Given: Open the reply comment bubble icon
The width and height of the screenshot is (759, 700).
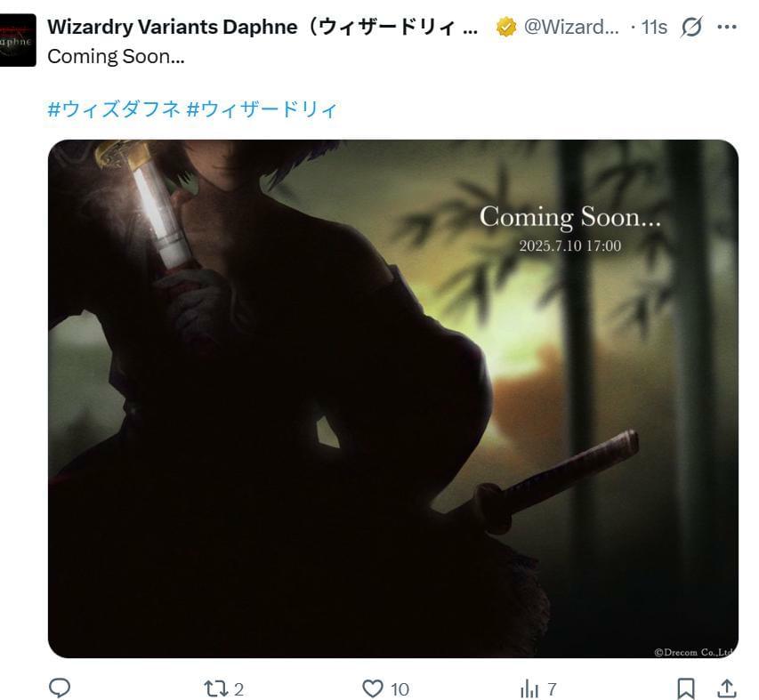Looking at the screenshot, I should point(60,688).
